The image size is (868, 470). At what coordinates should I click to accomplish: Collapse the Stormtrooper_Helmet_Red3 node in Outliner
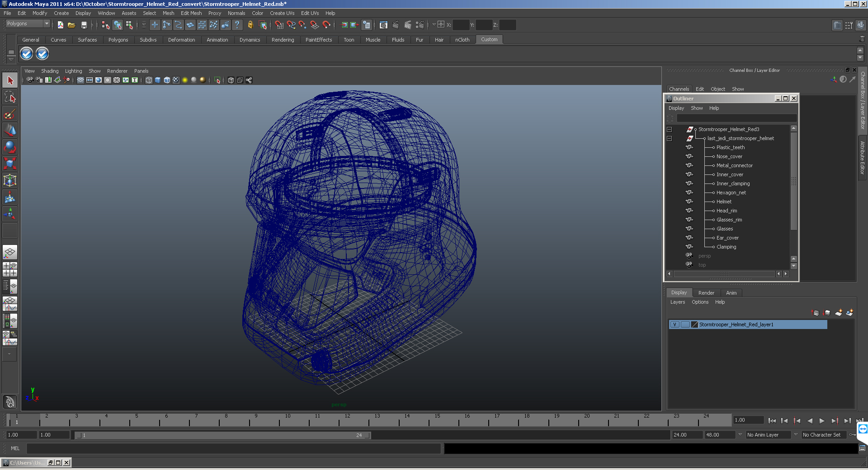pos(670,129)
